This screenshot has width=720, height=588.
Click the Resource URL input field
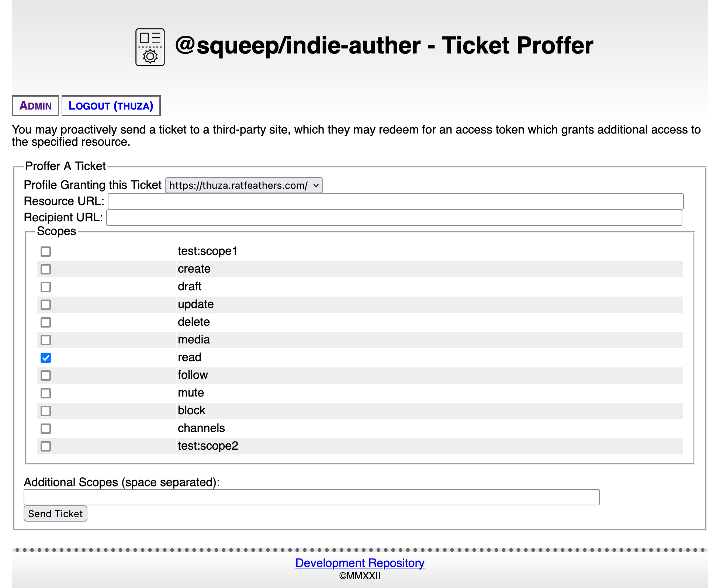[x=395, y=201]
